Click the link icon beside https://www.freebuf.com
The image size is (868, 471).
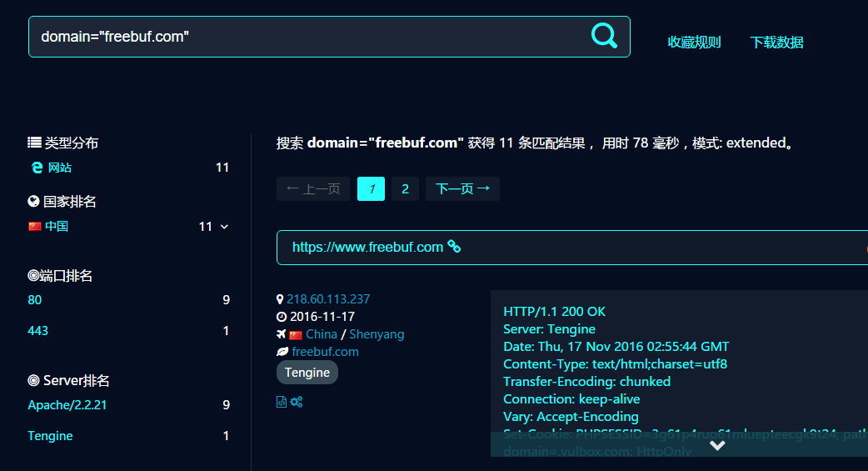[454, 246]
